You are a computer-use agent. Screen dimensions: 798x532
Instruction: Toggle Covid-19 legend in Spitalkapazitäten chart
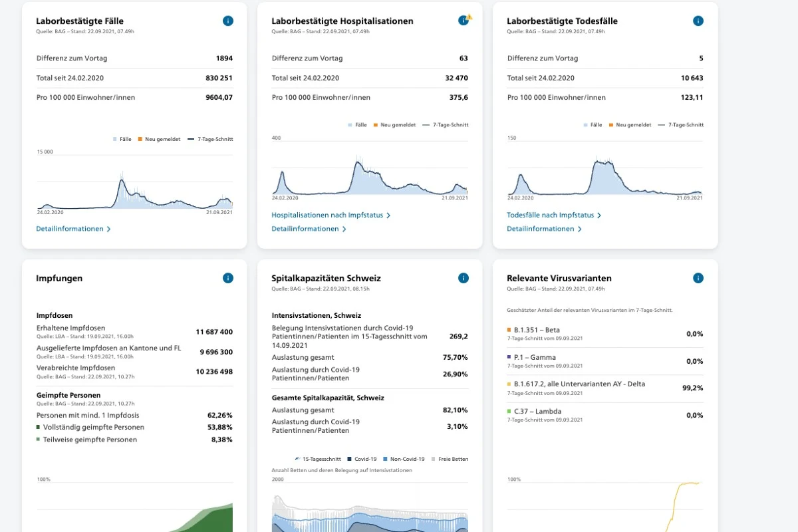click(x=362, y=459)
